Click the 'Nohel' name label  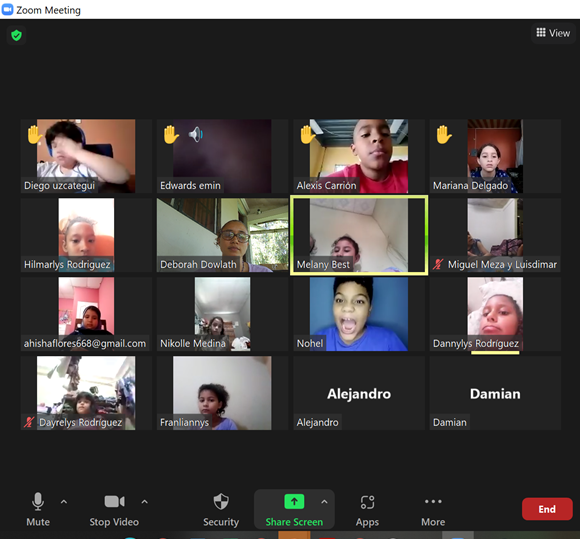coord(310,344)
